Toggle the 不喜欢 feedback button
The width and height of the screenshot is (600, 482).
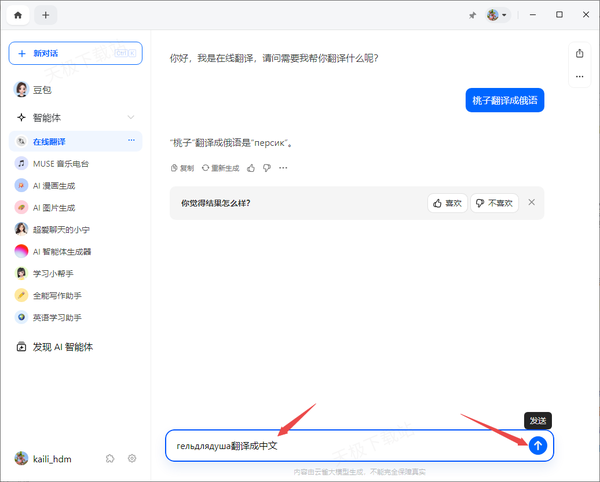(494, 203)
